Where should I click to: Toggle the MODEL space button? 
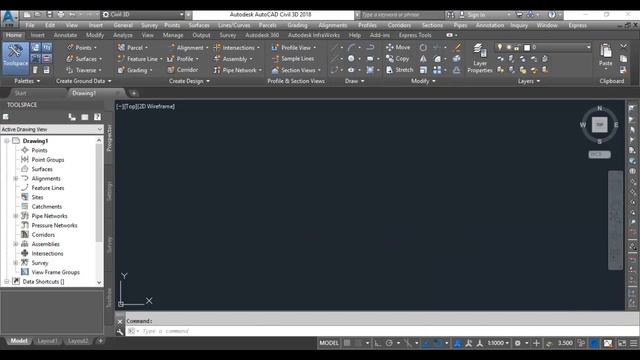coord(329,343)
